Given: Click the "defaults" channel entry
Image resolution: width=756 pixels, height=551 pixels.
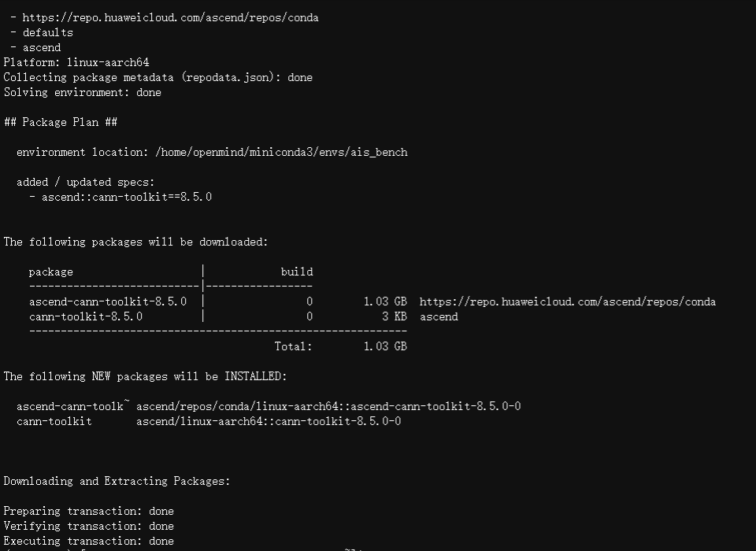Looking at the screenshot, I should [47, 32].
